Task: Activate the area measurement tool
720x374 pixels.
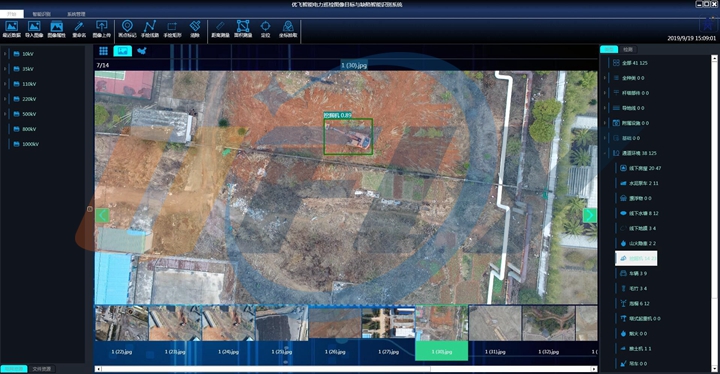Action: (x=243, y=29)
